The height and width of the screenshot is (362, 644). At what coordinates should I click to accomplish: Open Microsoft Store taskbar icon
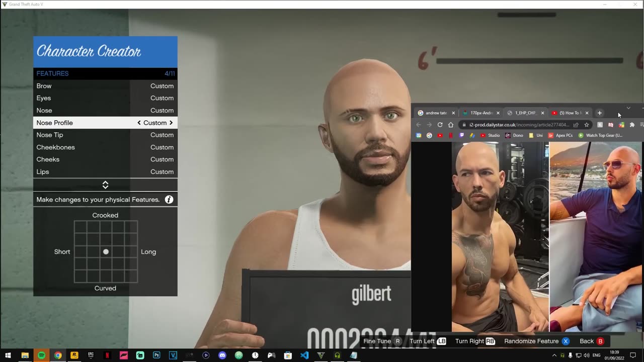288,355
